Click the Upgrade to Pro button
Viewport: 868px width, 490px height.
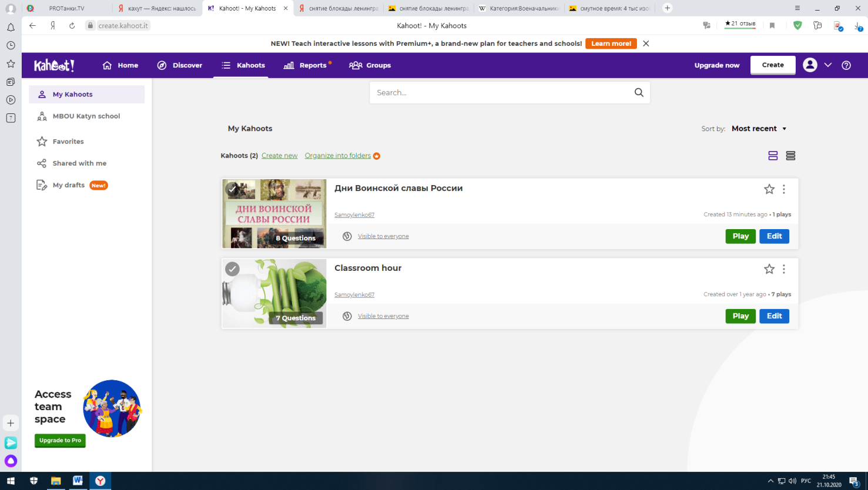click(60, 440)
